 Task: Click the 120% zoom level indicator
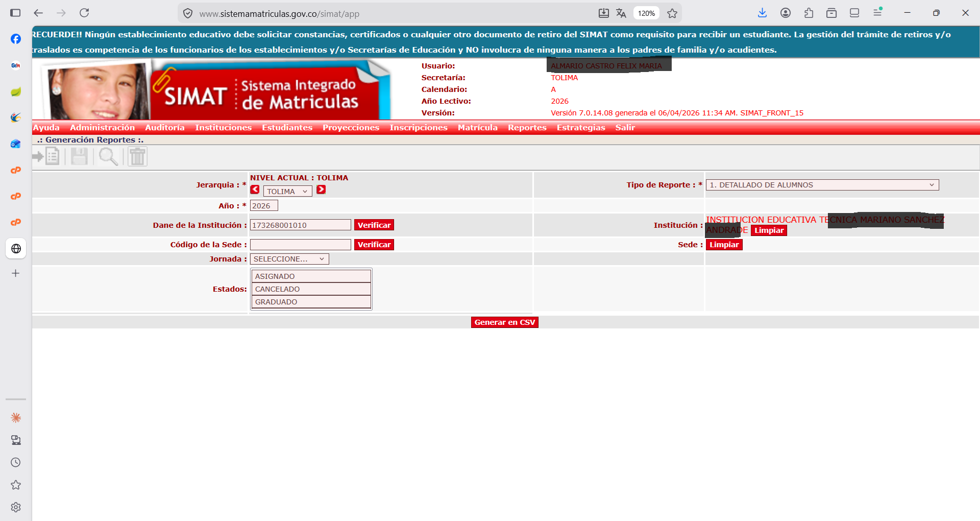(646, 13)
